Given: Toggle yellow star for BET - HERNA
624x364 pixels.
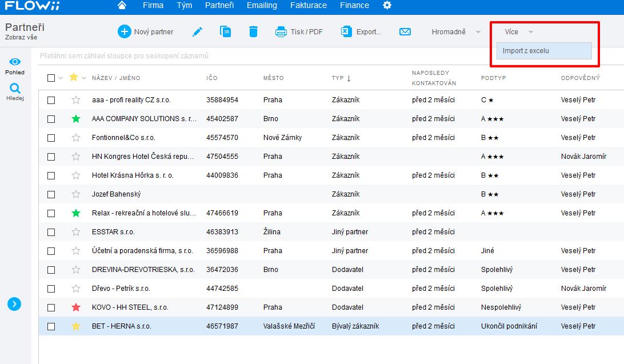Looking at the screenshot, I should point(76,326).
